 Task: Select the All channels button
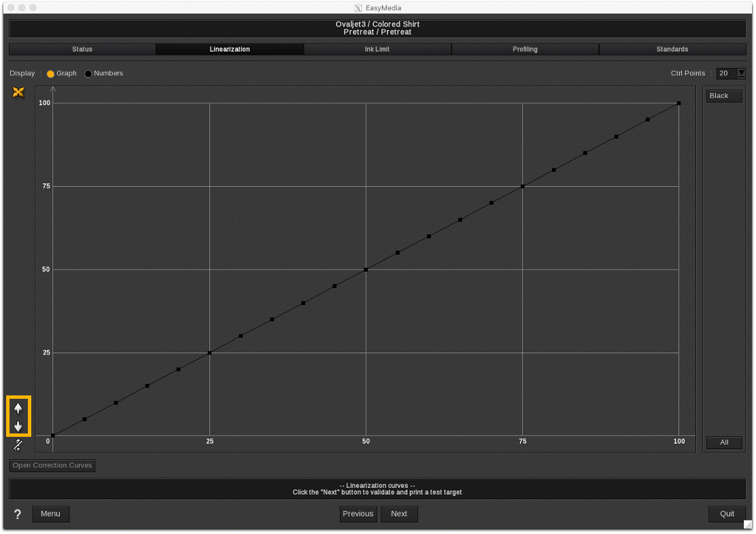[x=723, y=442]
